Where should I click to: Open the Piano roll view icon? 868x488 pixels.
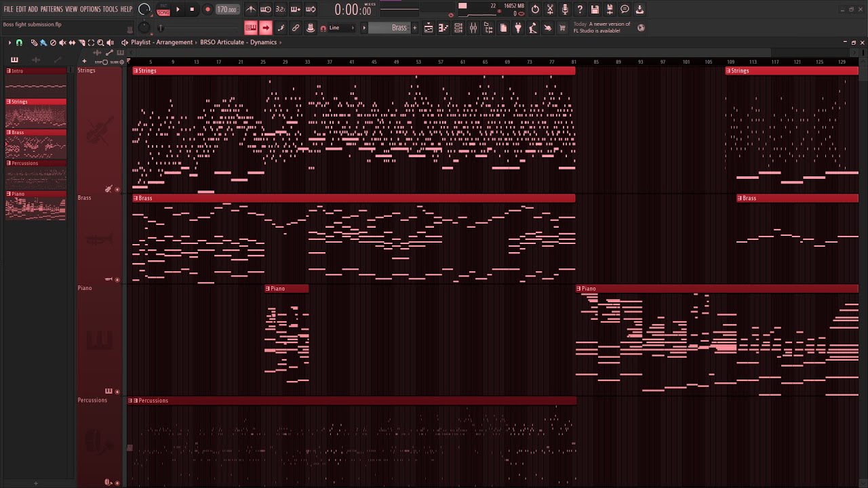click(443, 28)
